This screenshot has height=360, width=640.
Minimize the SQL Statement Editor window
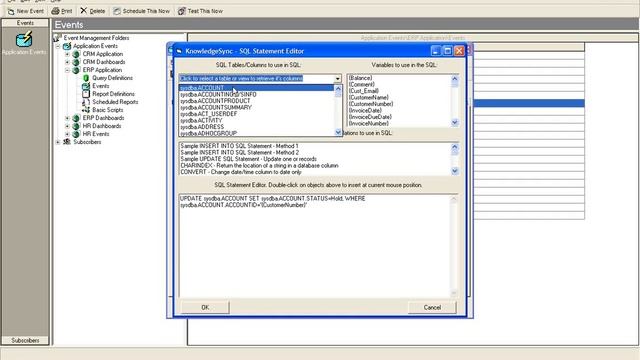click(x=436, y=51)
